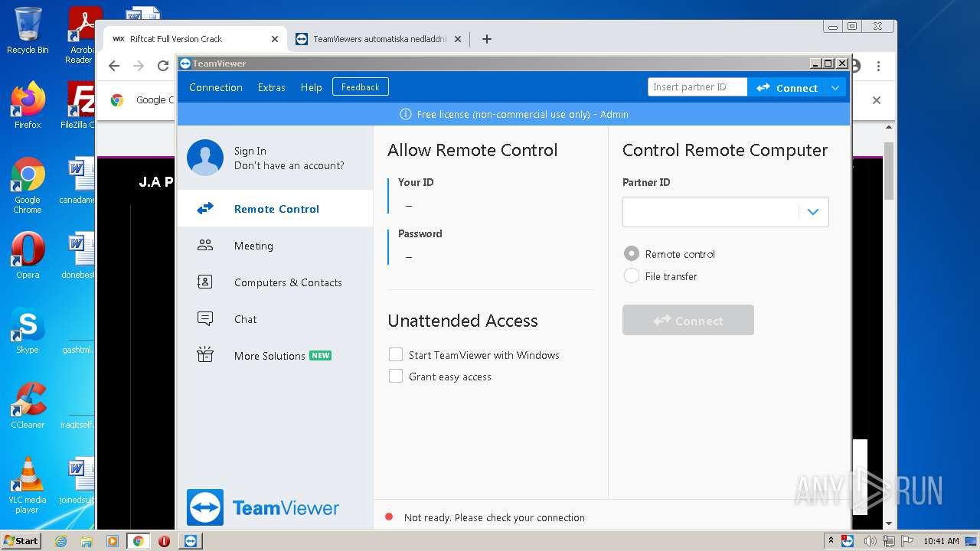Launch Firefox from the desktop

(x=28, y=106)
